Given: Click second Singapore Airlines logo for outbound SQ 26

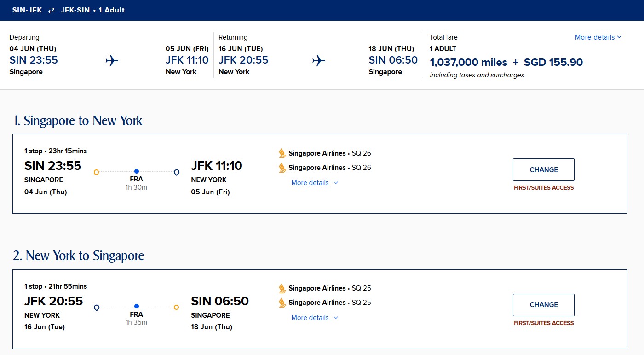Looking at the screenshot, I should pos(282,168).
